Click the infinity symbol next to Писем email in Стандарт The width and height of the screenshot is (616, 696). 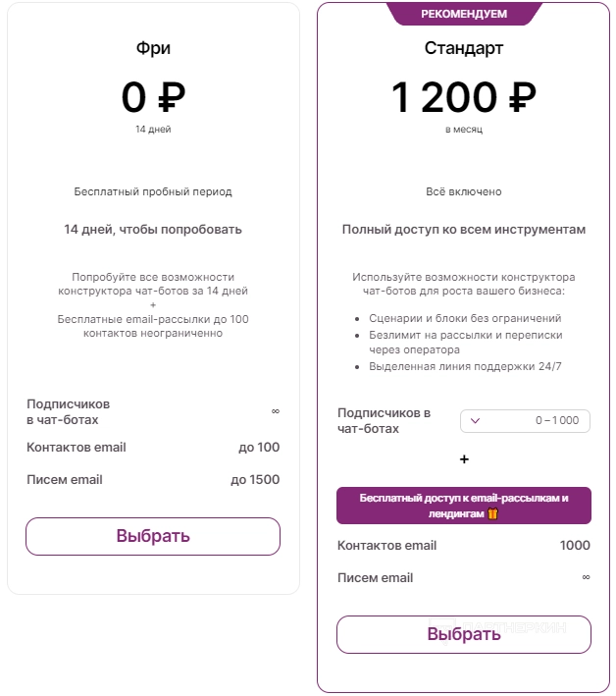[586, 577]
